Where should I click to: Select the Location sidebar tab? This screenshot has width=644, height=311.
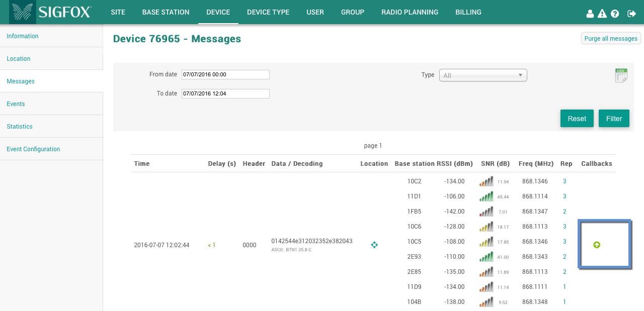pyautogui.click(x=19, y=59)
